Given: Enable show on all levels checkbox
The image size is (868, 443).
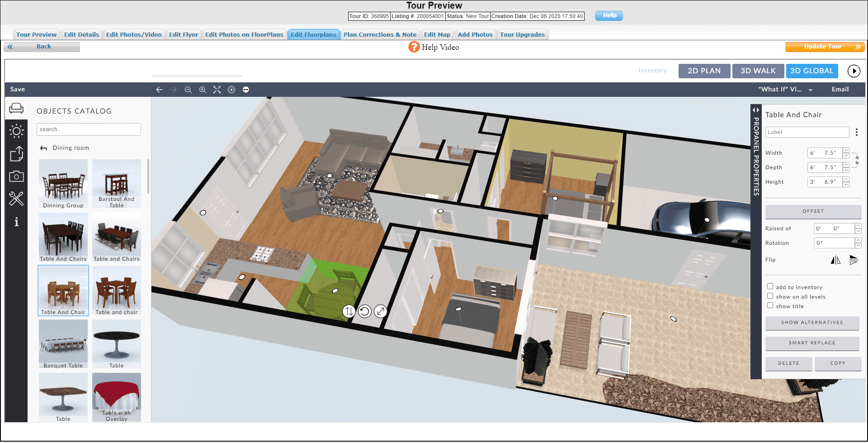Looking at the screenshot, I should click(x=770, y=296).
